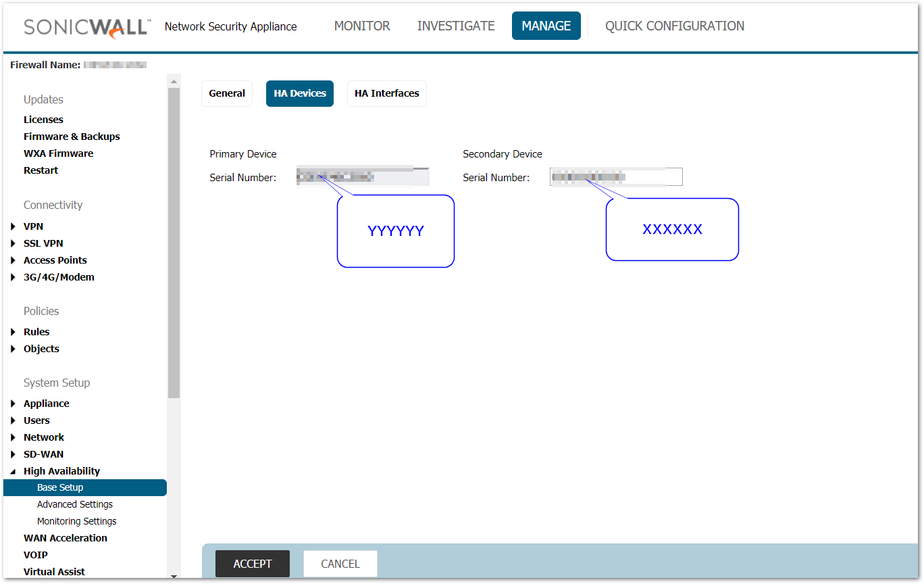The width and height of the screenshot is (924, 584).
Task: Switch to the MONITOR tab
Action: pyautogui.click(x=362, y=26)
